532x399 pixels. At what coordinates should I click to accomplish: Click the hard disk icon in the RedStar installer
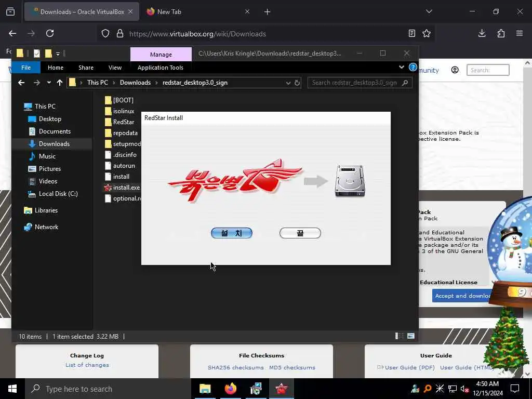pyautogui.click(x=350, y=181)
